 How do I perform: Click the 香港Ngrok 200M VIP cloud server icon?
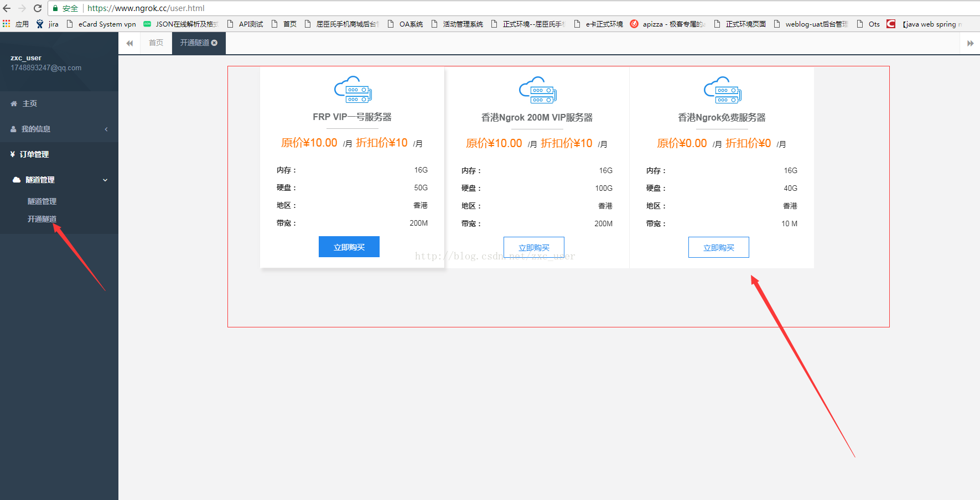click(x=537, y=90)
